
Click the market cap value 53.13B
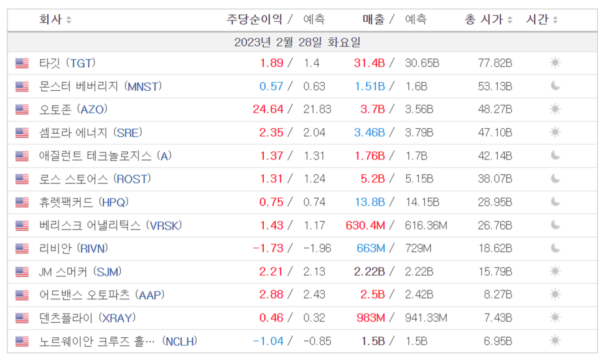(495, 86)
